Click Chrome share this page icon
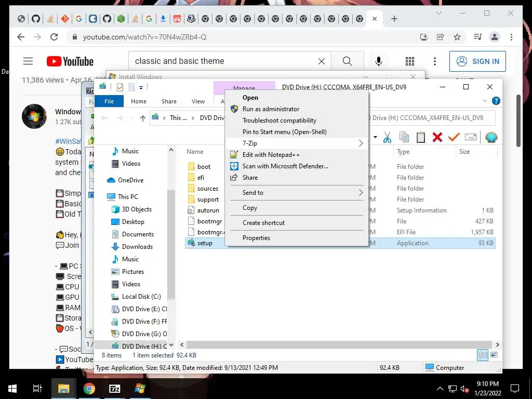532x399 pixels. (x=441, y=37)
